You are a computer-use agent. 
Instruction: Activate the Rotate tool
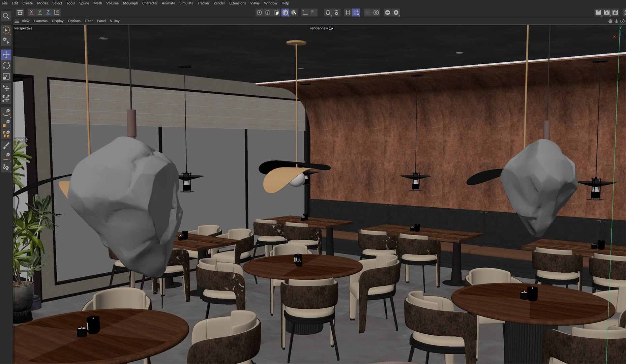(x=6, y=65)
